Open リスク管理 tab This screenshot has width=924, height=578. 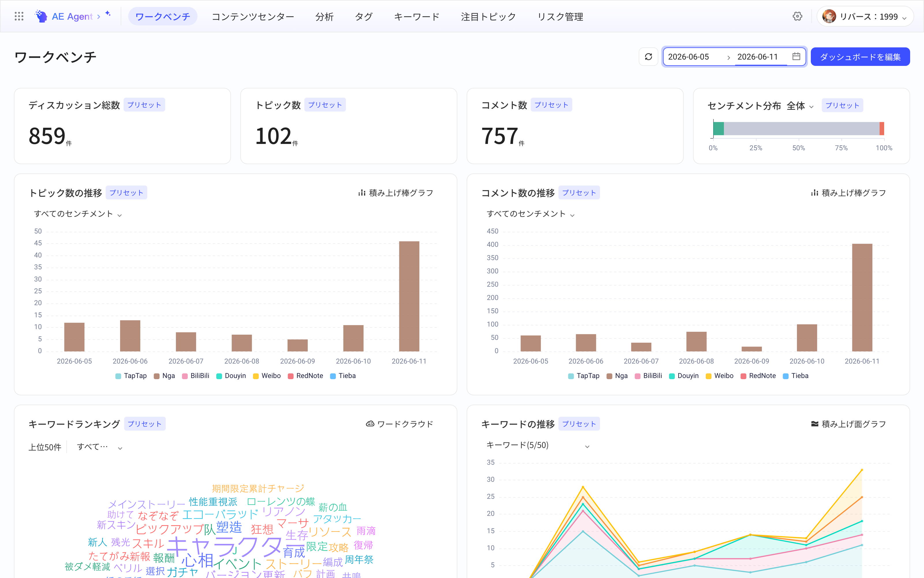point(560,16)
